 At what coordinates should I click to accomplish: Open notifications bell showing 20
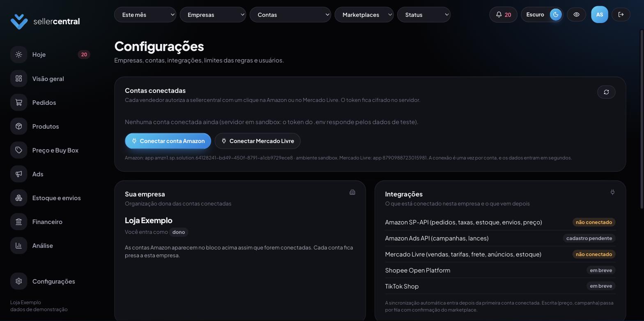pos(503,15)
